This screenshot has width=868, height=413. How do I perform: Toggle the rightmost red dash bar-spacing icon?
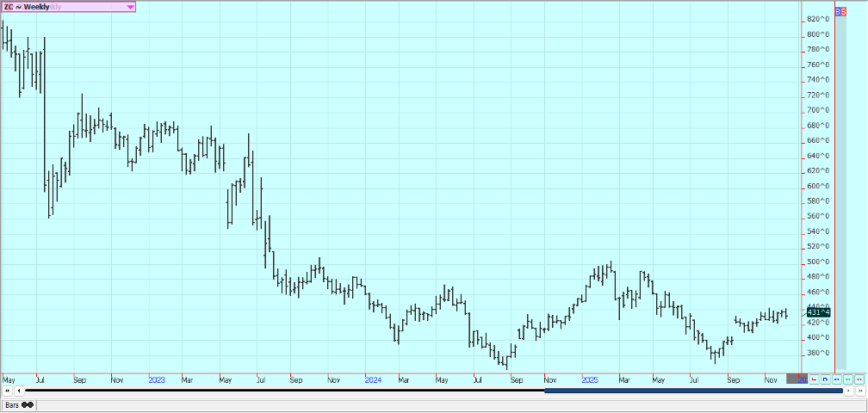coord(859,379)
